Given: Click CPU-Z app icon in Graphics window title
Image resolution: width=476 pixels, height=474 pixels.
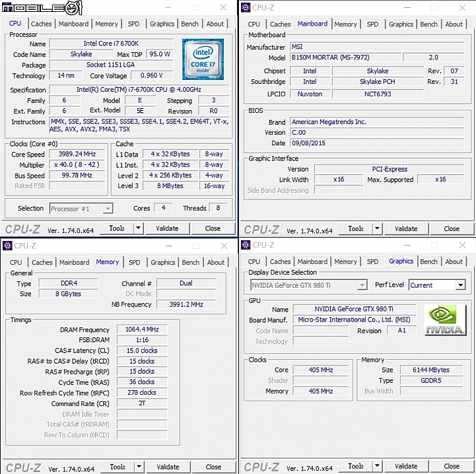Looking at the screenshot, I should click(x=246, y=245).
